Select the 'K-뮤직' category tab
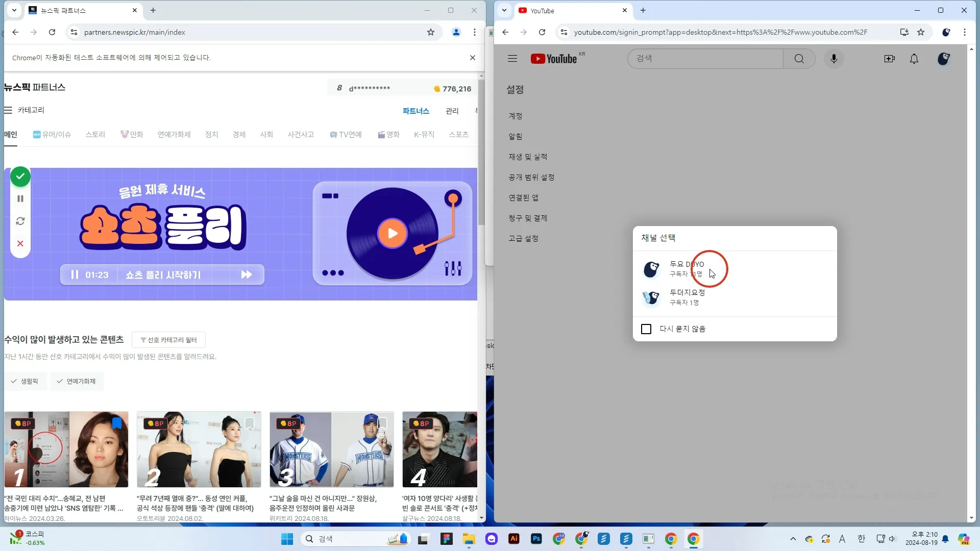980x551 pixels. click(x=424, y=134)
